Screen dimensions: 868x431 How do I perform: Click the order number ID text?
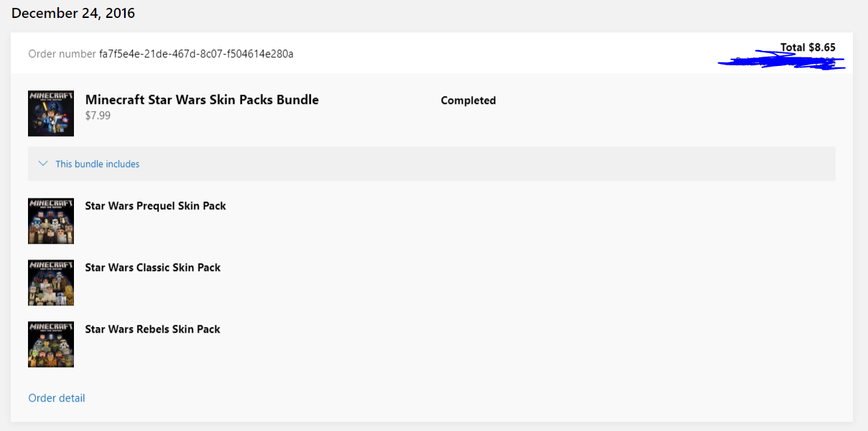coord(196,54)
